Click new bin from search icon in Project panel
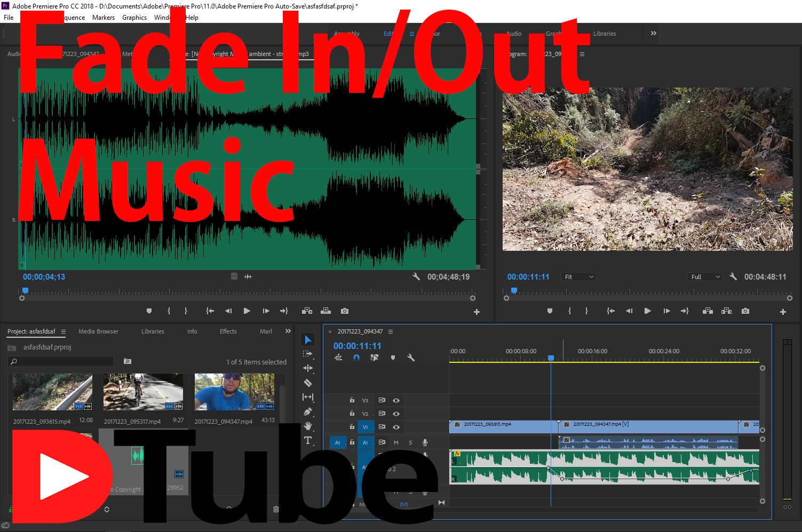The width and height of the screenshot is (802, 532). coord(127,361)
